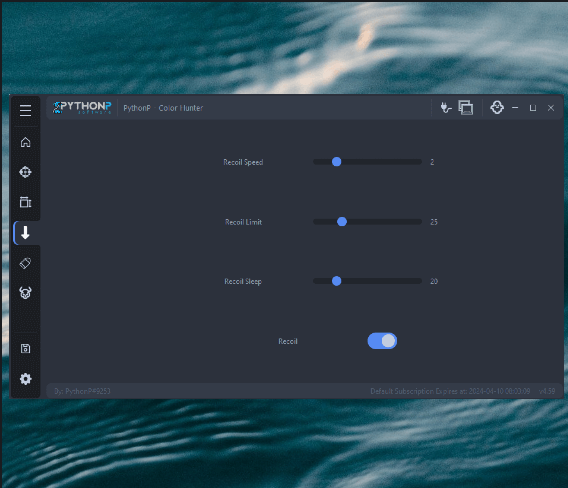
Task: Open the hamburger menu in the sidebar
Action: 25,110
